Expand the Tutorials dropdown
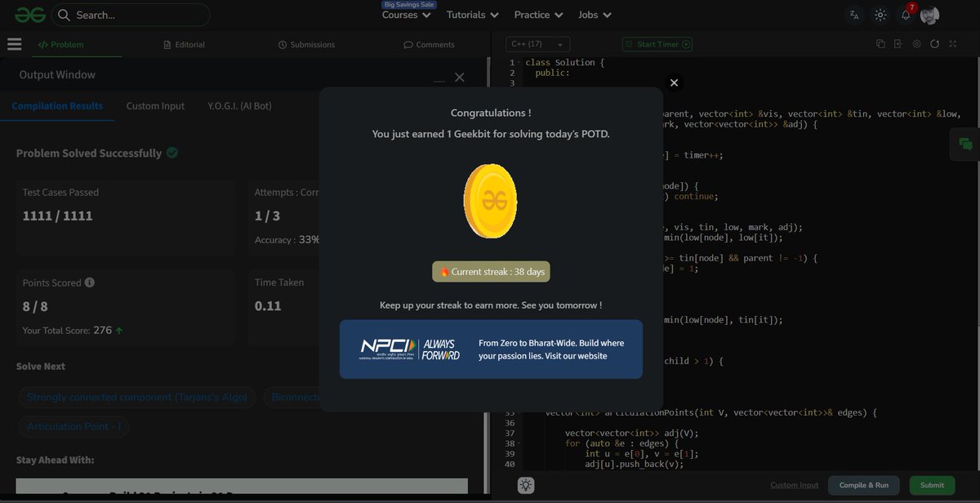Screen dimensions: 980x503 [x=472, y=15]
